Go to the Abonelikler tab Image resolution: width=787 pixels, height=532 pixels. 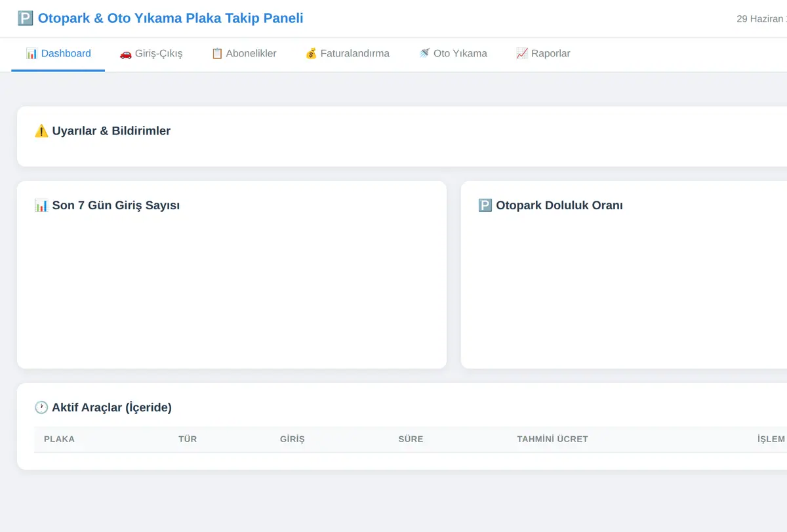pyautogui.click(x=243, y=54)
